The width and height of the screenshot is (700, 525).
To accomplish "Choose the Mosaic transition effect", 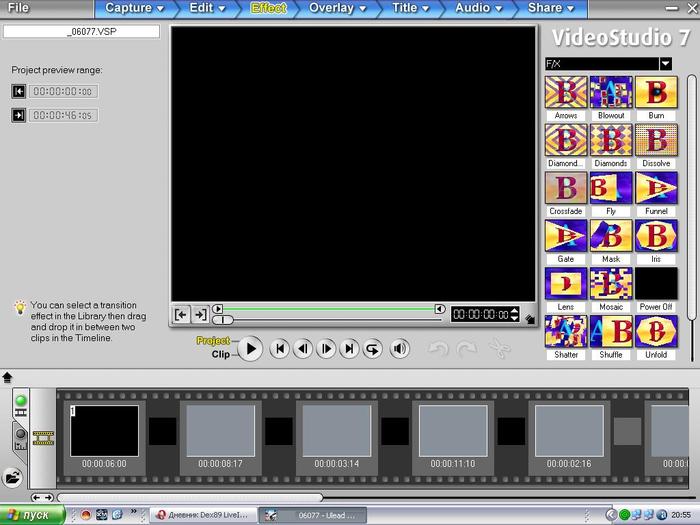I will pos(611,283).
